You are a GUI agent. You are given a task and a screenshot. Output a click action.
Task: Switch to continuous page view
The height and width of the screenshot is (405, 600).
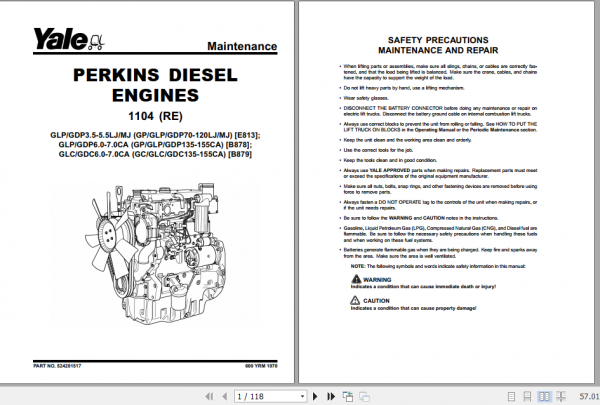tap(527, 397)
